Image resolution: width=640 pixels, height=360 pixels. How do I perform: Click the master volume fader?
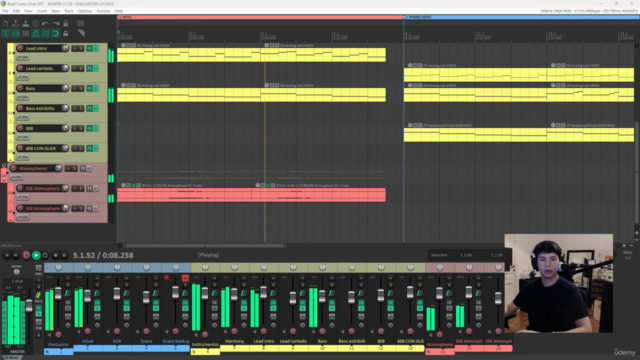coord(29,306)
